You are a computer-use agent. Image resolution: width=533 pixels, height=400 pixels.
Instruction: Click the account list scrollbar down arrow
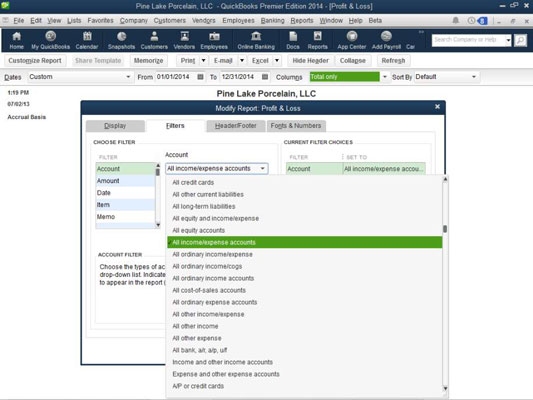445,388
